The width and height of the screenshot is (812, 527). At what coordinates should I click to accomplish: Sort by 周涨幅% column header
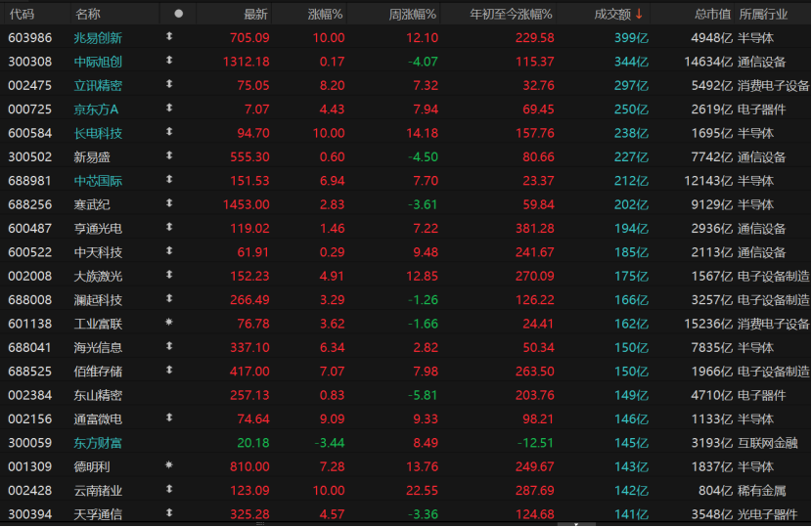tap(413, 14)
